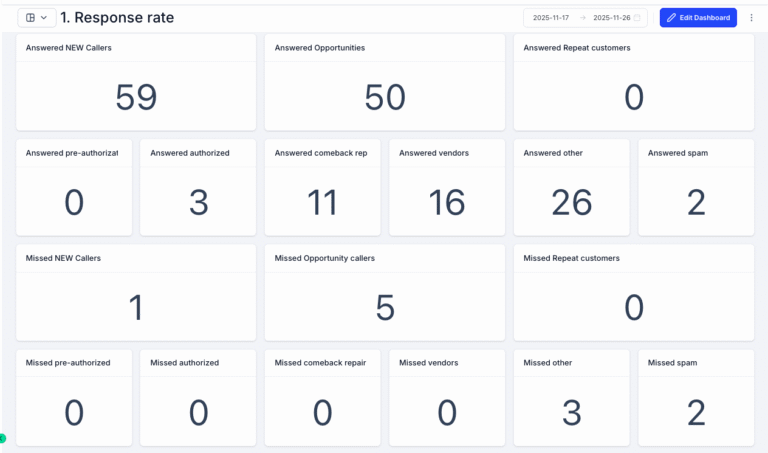Click the Edit Dashboard button

pyautogui.click(x=698, y=18)
